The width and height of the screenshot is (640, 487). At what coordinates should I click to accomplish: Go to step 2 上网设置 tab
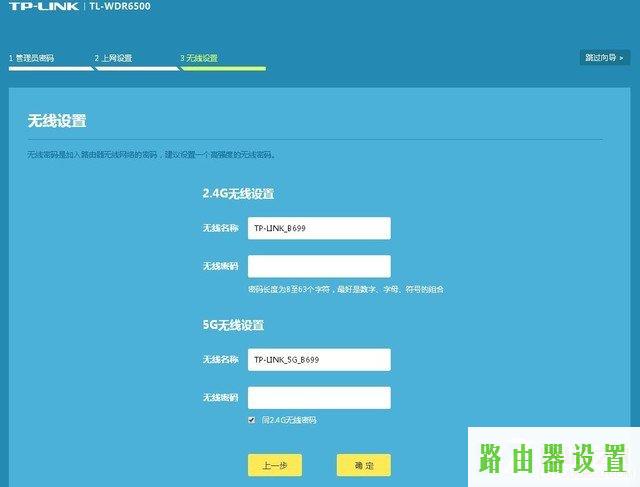(x=113, y=58)
